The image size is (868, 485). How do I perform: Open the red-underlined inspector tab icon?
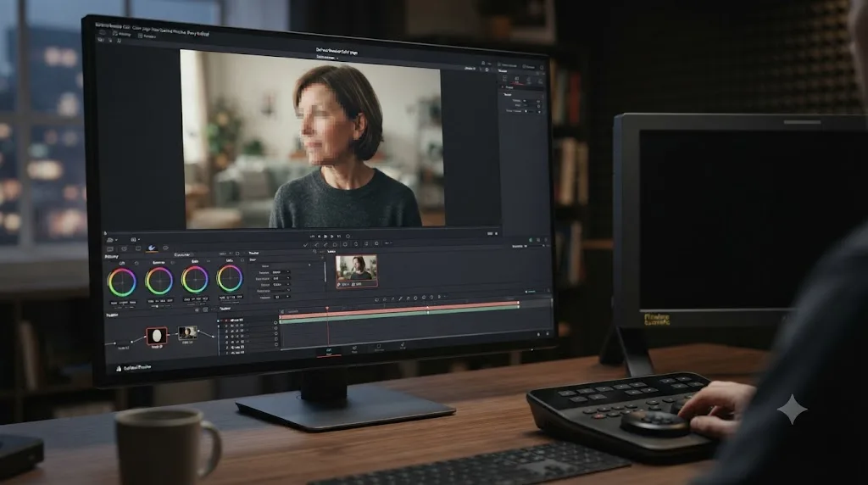(516, 81)
